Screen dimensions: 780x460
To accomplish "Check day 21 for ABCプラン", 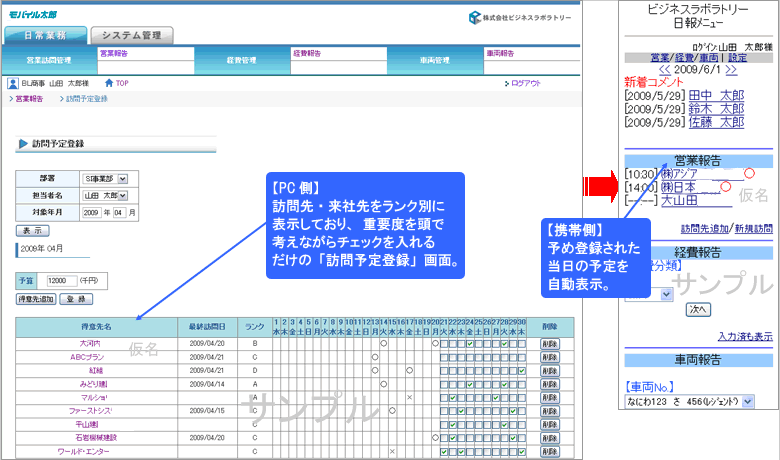I will 444,357.
